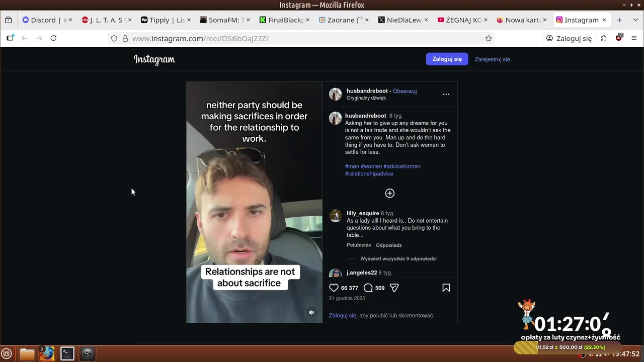Click Zaloguj się link below the post
This screenshot has height=362, width=644.
[x=343, y=315]
